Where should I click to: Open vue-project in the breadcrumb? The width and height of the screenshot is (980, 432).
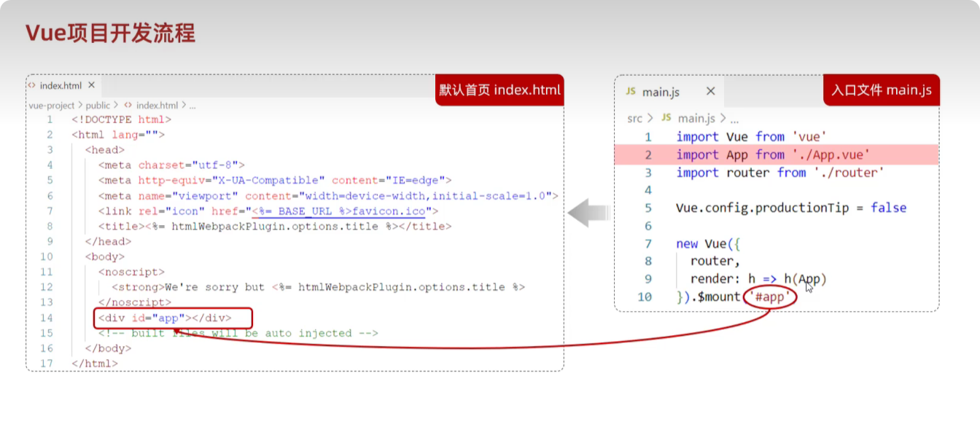(x=51, y=106)
